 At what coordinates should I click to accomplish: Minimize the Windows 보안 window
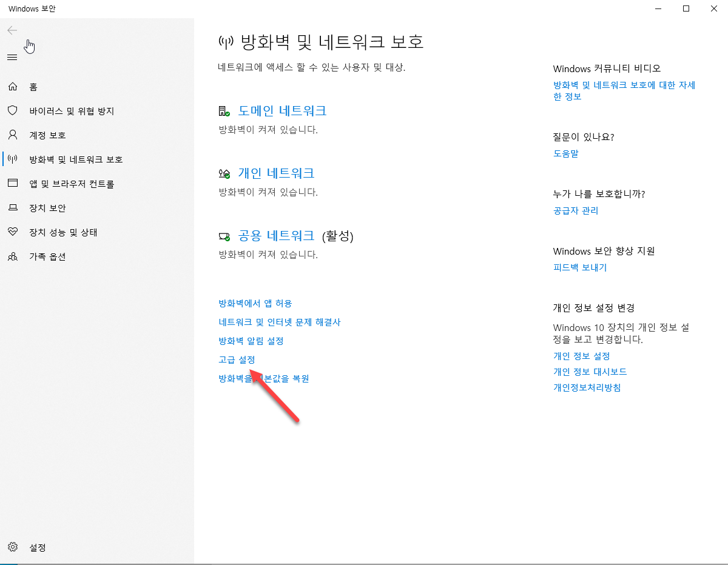(x=658, y=8)
